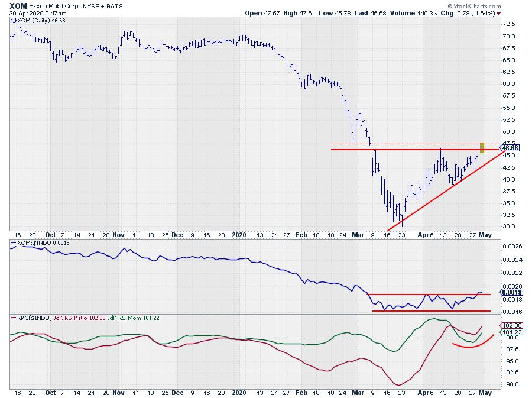Image resolution: width=532 pixels, height=398 pixels.
Task: Click the 0.0026 ratio axis label
Action: pos(512,247)
